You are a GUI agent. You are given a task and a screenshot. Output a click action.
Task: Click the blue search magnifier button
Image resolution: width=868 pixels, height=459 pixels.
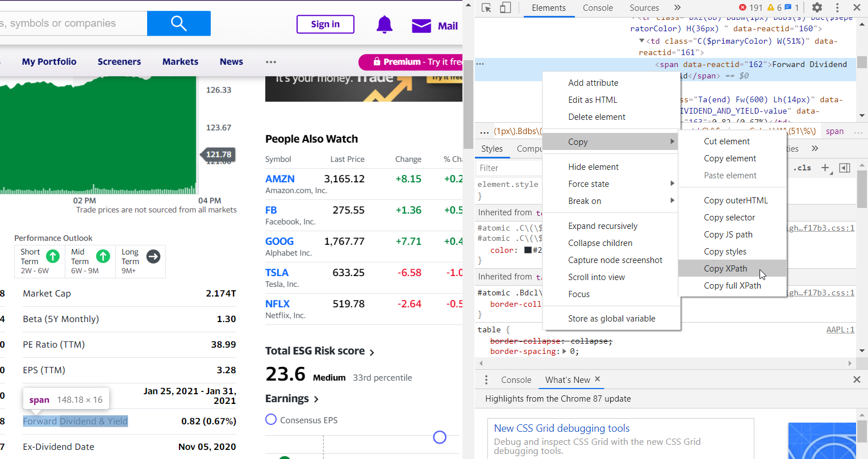[x=178, y=23]
